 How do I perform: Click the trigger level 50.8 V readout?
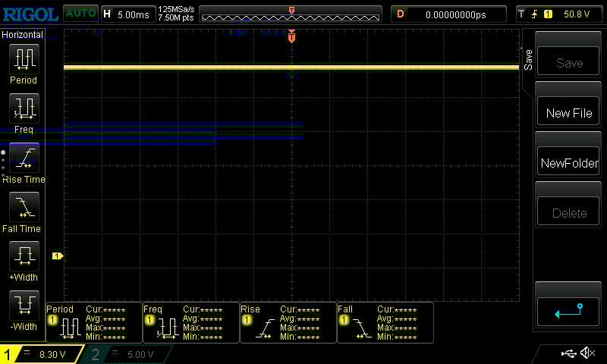[x=577, y=14]
